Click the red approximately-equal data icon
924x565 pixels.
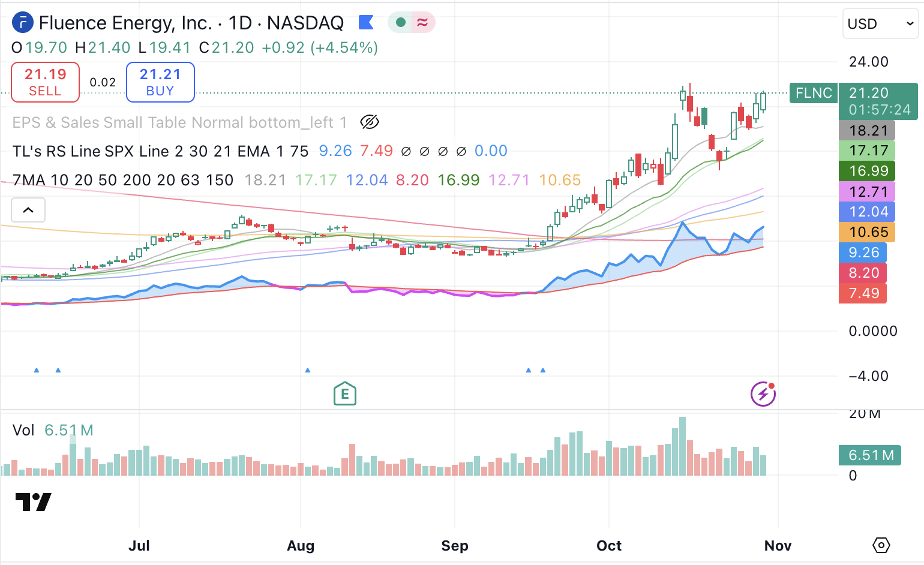422,23
